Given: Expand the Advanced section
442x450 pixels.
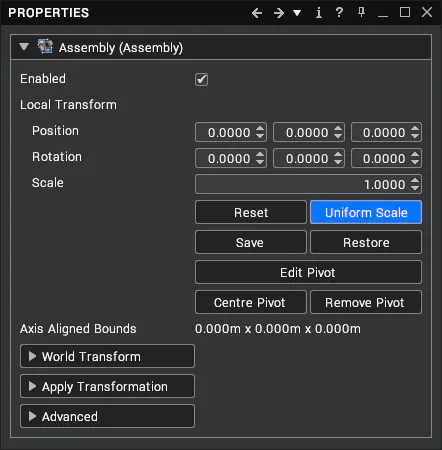Looking at the screenshot, I should point(107,416).
